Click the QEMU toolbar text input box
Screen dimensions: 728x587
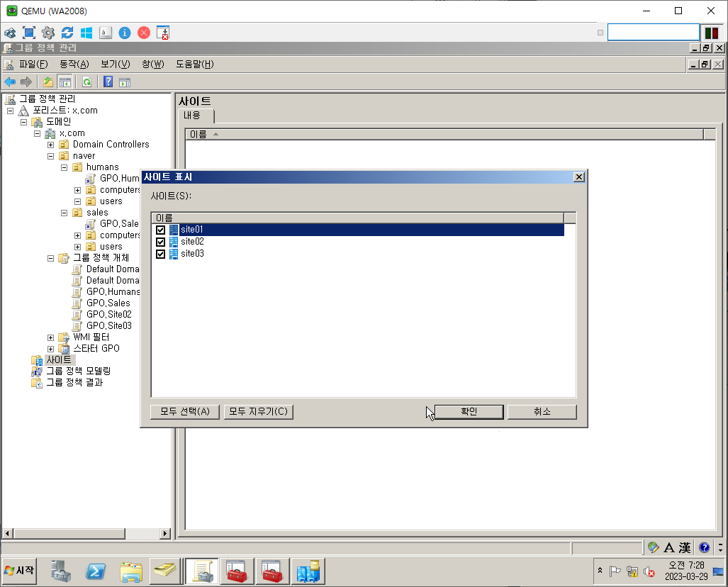654,33
